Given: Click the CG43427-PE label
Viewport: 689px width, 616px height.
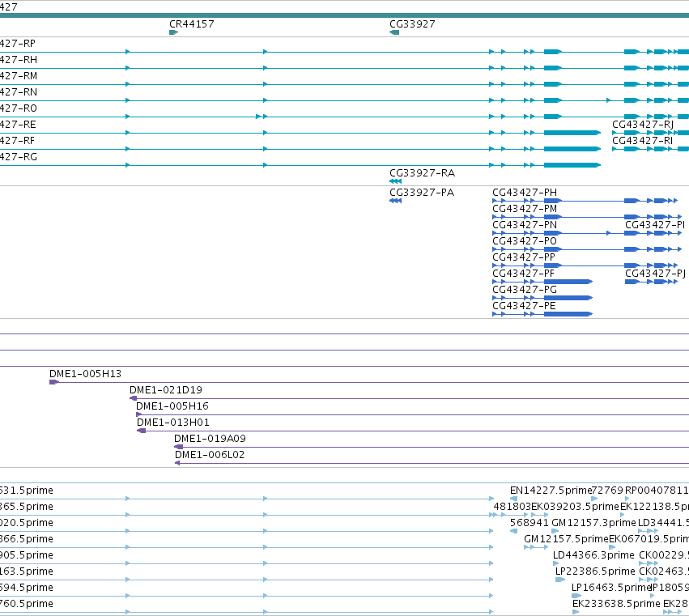Looking at the screenshot, I should point(524,306).
